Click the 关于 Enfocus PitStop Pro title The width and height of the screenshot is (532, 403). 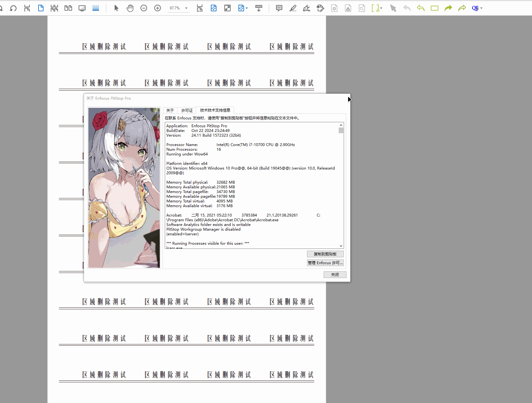click(109, 98)
